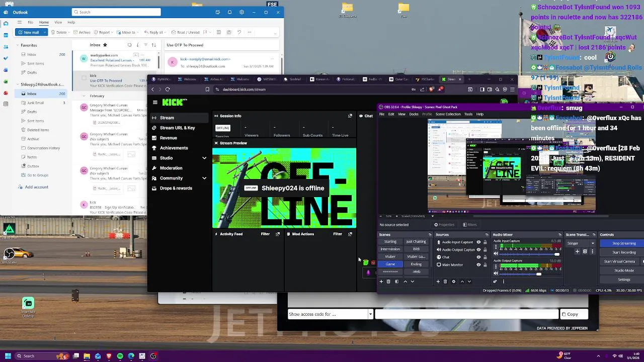Add a transition with Scene Transitions plus
This screenshot has width=644, height=362.
coord(577,251)
